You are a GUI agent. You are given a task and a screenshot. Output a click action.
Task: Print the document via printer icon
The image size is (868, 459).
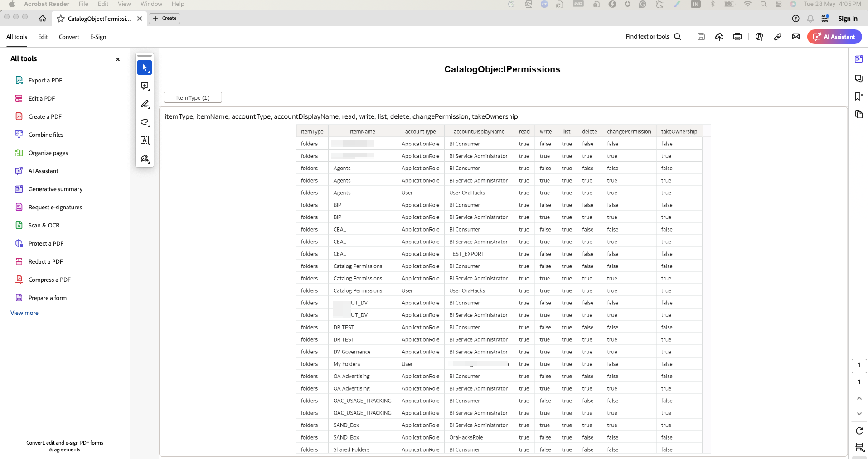[x=737, y=37]
